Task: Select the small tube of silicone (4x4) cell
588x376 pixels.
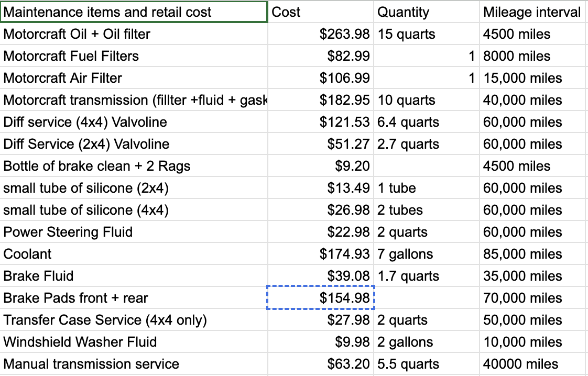Action: pyautogui.click(x=134, y=210)
